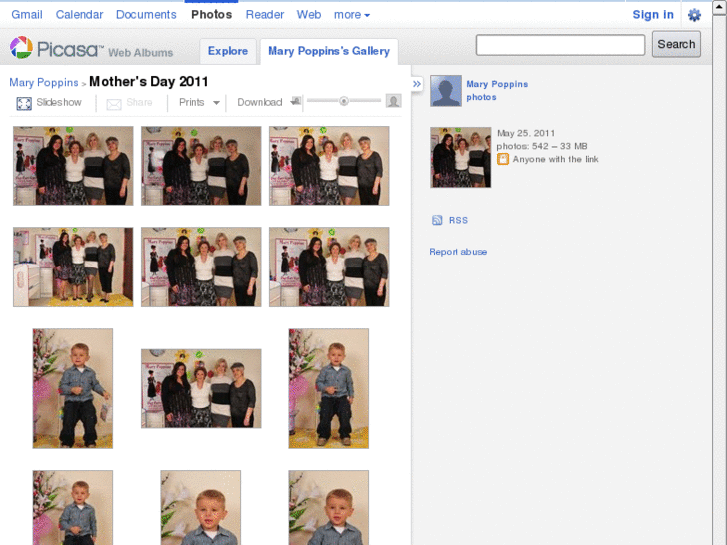Click Report abuse link
727x545 pixels.
[x=458, y=252]
